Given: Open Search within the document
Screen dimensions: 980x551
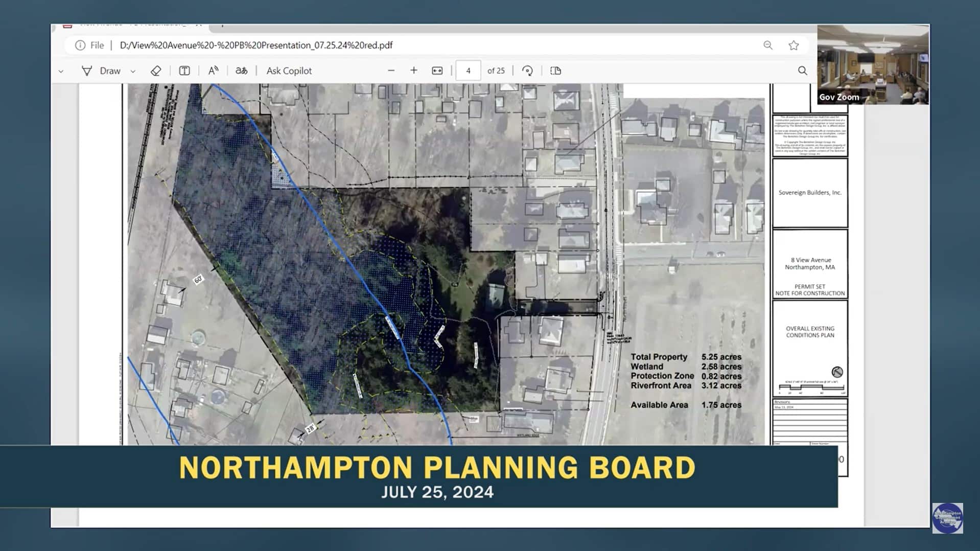Looking at the screenshot, I should click(802, 71).
